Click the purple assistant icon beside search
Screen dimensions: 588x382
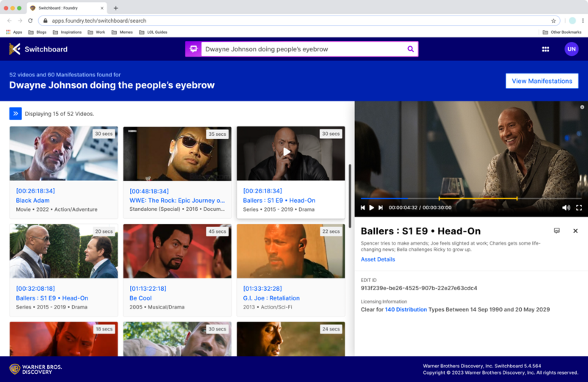[193, 49]
